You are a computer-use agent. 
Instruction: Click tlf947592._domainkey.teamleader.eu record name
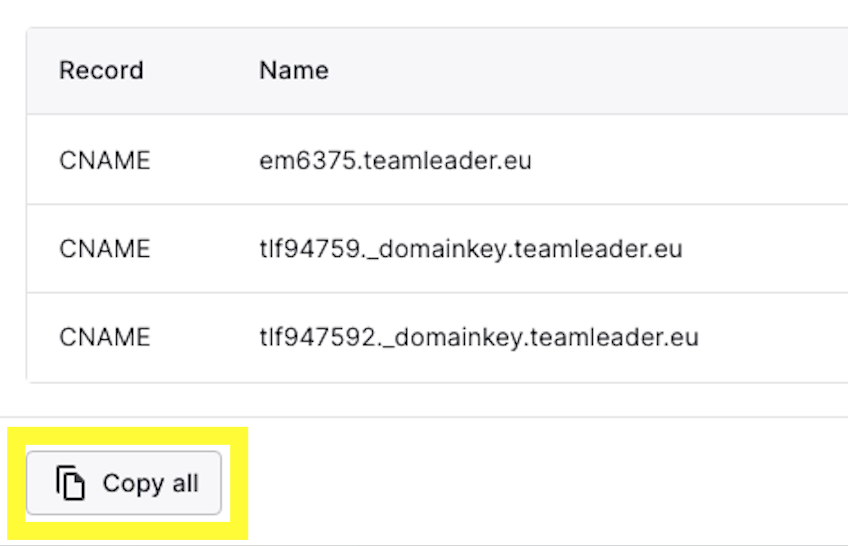[x=479, y=337]
